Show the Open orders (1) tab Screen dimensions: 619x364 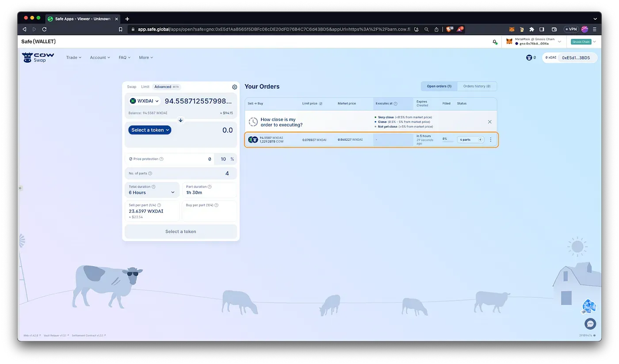pos(439,86)
